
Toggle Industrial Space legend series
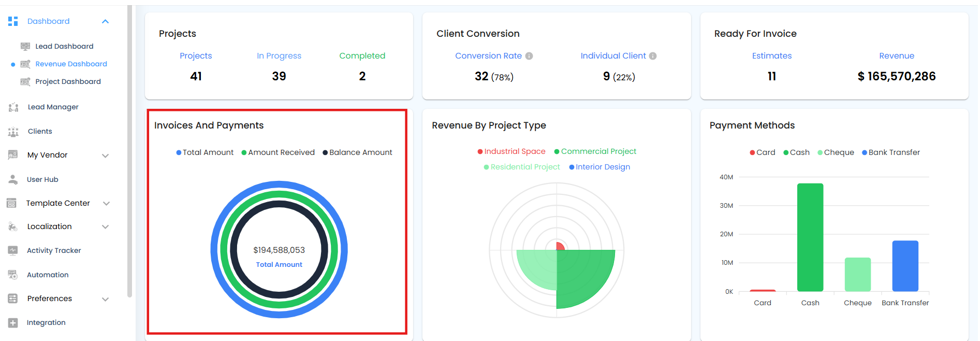click(511, 151)
